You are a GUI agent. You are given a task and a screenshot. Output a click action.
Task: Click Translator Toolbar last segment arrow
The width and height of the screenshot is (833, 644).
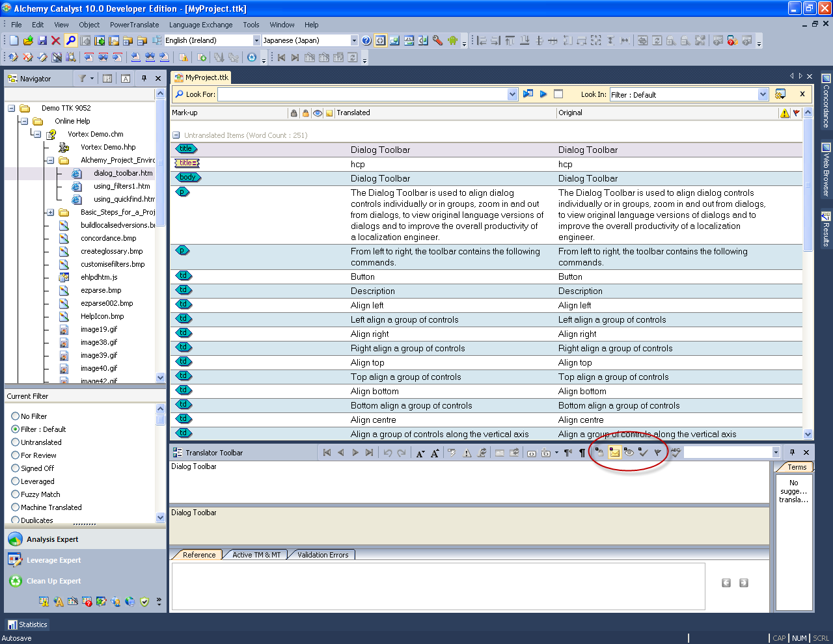370,453
